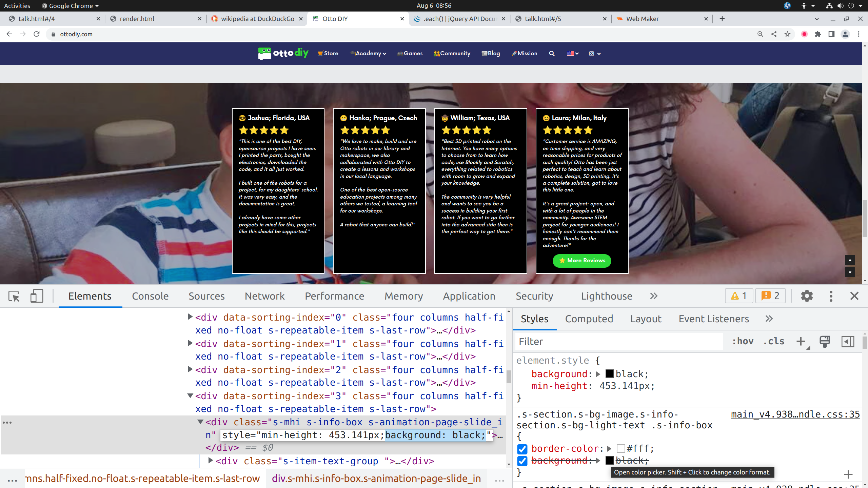This screenshot has width=868, height=488.
Task: Click the More Reviews button
Action: click(x=582, y=261)
